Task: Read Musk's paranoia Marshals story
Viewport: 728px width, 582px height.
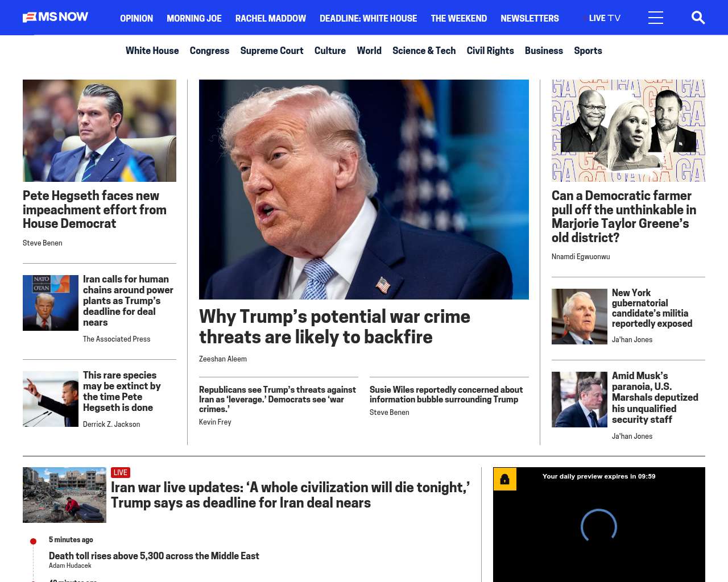Action: click(x=655, y=398)
